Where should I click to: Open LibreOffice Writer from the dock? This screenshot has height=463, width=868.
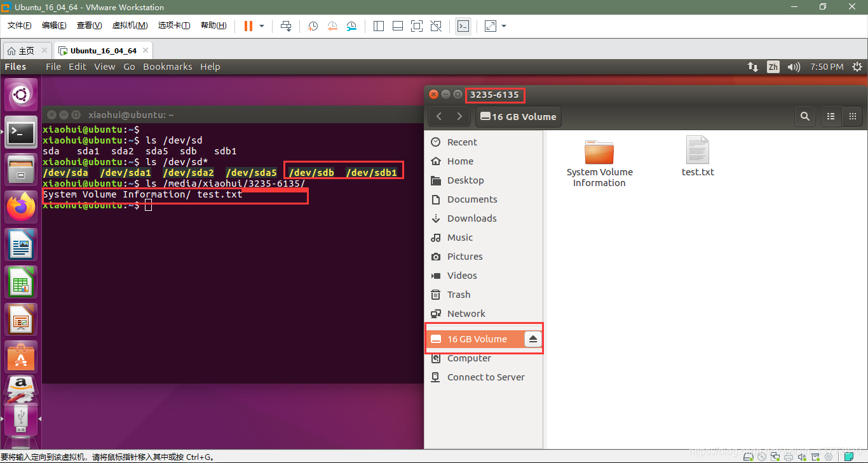(x=22, y=245)
